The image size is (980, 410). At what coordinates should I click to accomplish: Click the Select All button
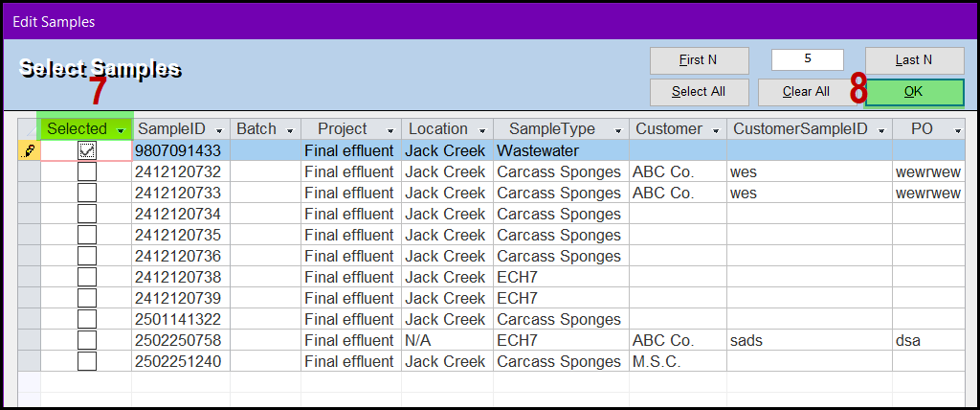coord(700,92)
